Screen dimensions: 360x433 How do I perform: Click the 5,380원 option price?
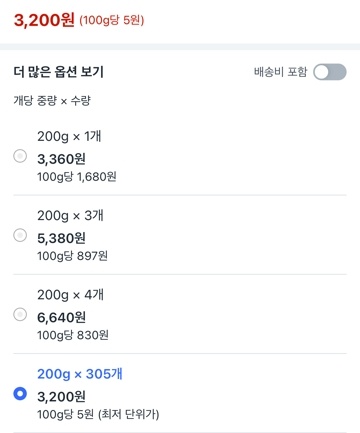(x=61, y=238)
